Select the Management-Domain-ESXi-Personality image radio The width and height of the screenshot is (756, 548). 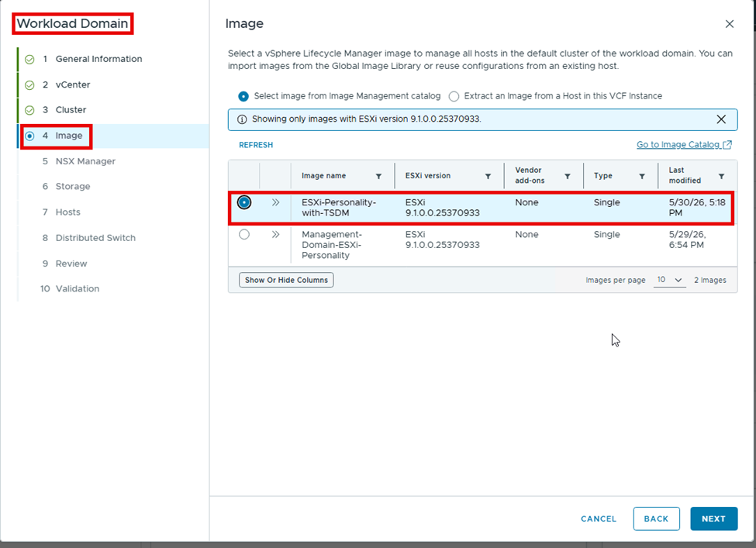244,235
